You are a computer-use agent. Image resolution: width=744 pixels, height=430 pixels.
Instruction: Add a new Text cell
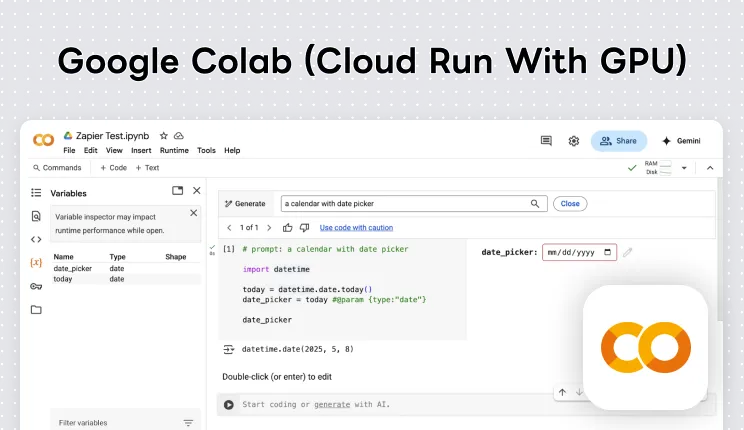tap(147, 168)
